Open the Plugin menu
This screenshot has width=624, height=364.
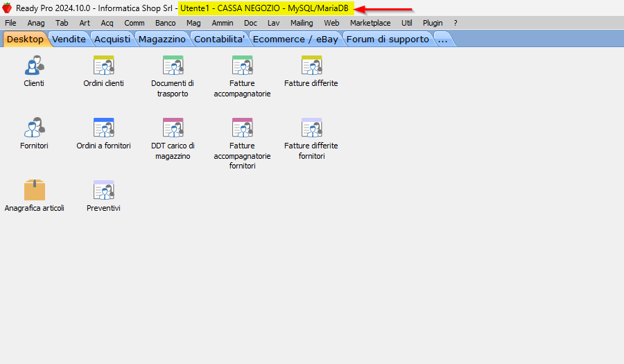[x=433, y=23]
